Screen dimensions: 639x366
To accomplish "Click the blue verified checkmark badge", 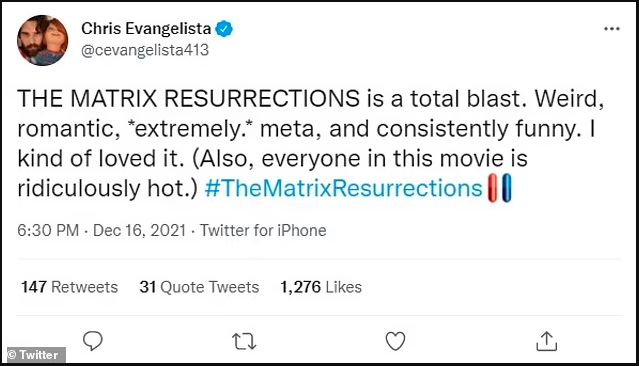I will click(x=224, y=29).
